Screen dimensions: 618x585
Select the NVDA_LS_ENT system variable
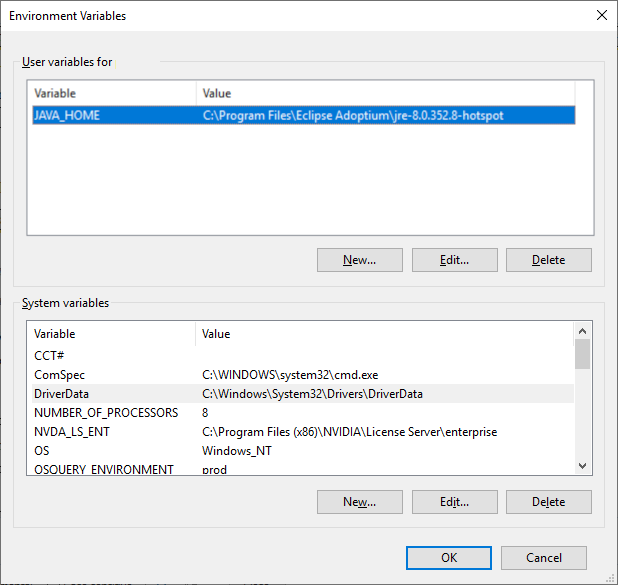[x=73, y=432]
